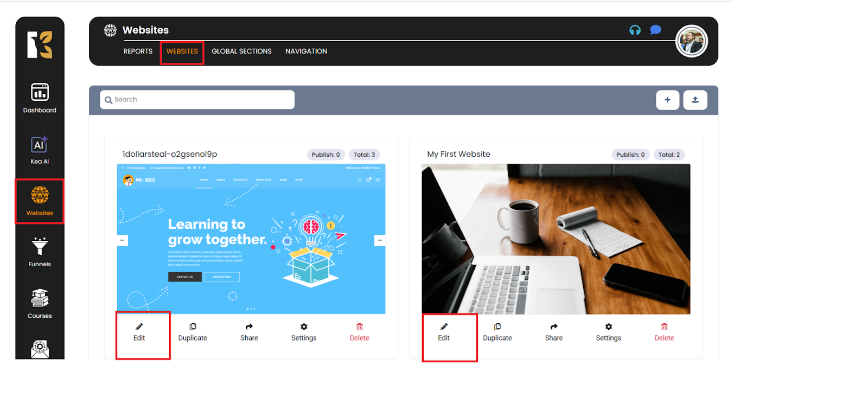Click the headset support icon
The width and height of the screenshot is (868, 404).
click(635, 30)
